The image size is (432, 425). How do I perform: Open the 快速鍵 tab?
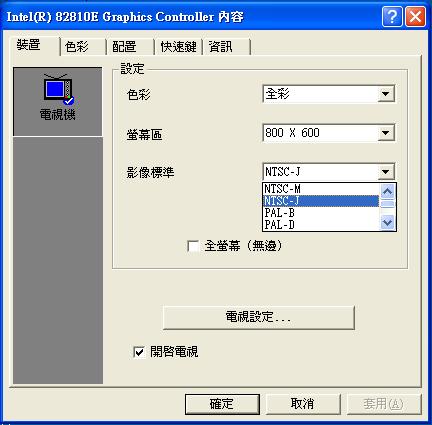pyautogui.click(x=178, y=47)
